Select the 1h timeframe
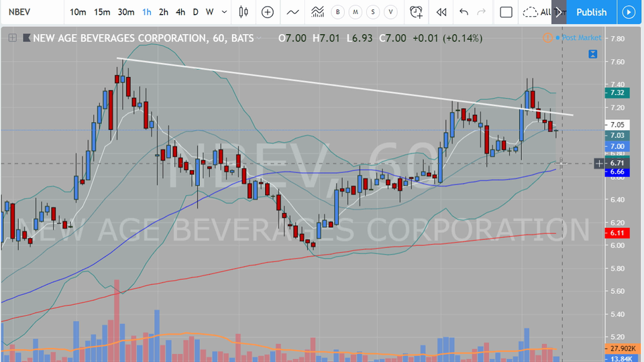This screenshot has height=362, width=644. 147,12
